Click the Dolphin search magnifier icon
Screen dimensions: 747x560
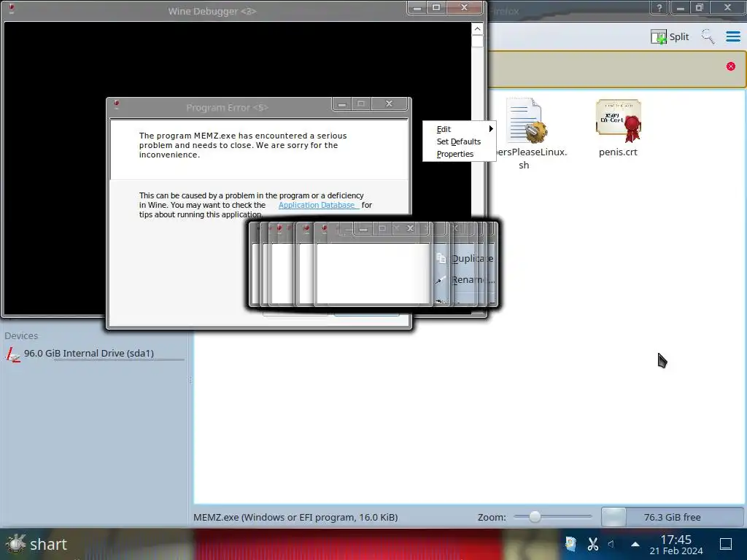pos(708,36)
